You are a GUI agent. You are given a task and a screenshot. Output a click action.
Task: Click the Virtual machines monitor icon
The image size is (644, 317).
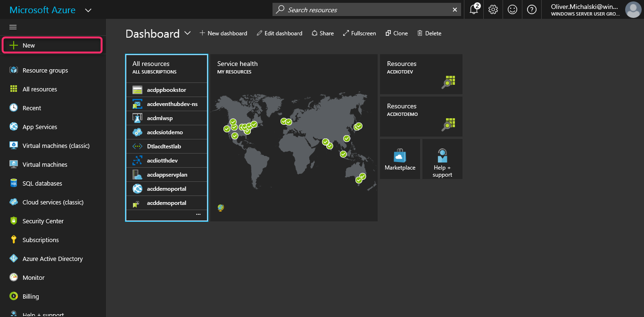tap(14, 164)
